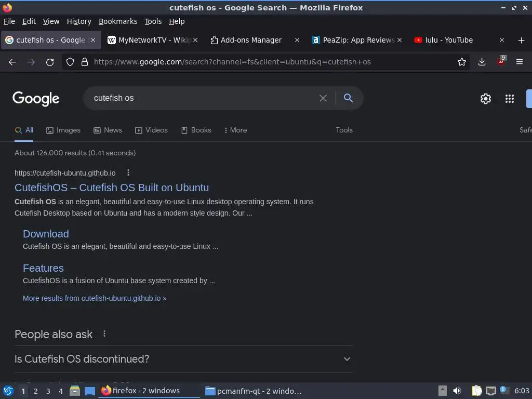Image resolution: width=532 pixels, height=399 pixels.
Task: Close the Add-ons Manager tab
Action: (297, 40)
